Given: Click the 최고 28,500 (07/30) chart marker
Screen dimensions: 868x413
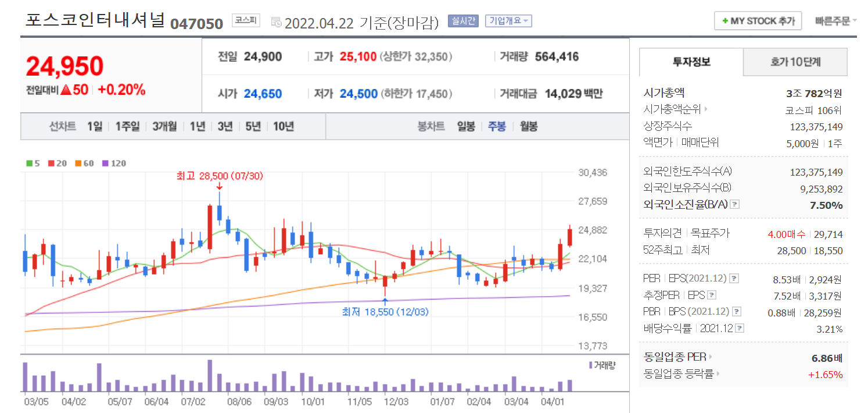Looking at the screenshot, I should 220,176.
